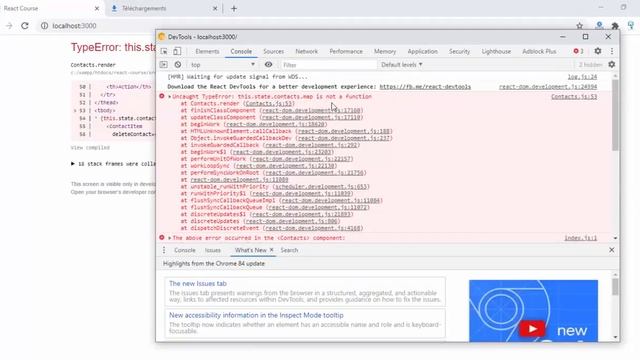
Task: Open the JavaScript context 'top' dropdown
Action: [x=223, y=64]
